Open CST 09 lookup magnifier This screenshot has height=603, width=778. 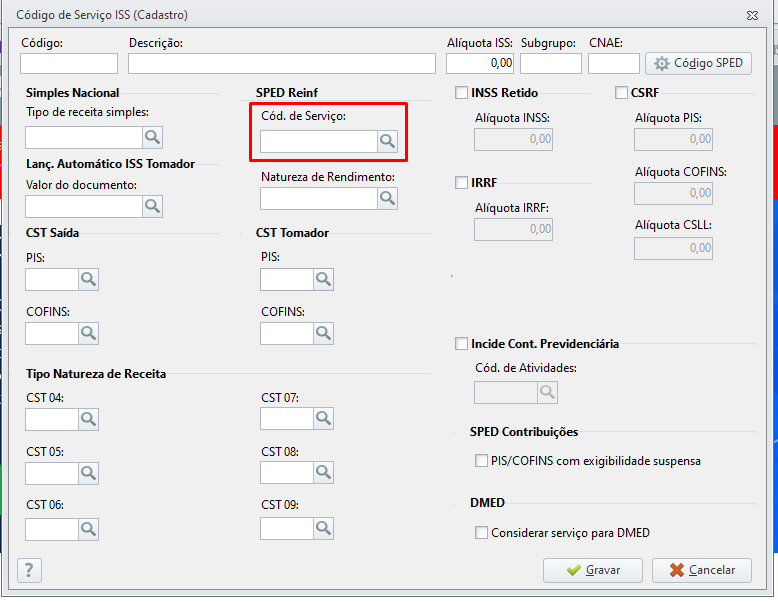323,527
